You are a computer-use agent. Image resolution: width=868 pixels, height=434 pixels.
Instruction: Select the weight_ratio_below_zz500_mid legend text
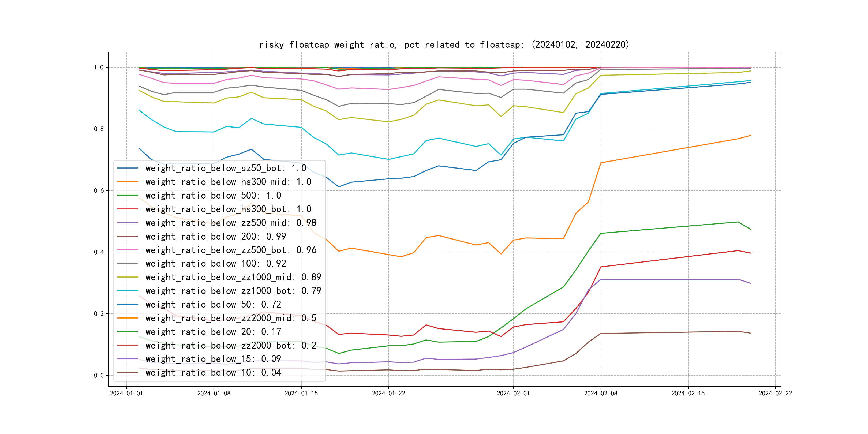231,223
